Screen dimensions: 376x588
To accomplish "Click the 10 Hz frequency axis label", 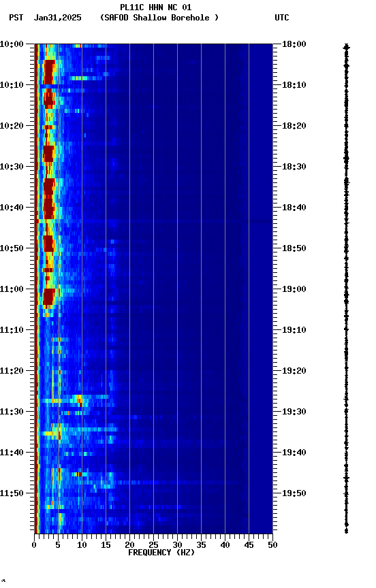I will (x=82, y=546).
